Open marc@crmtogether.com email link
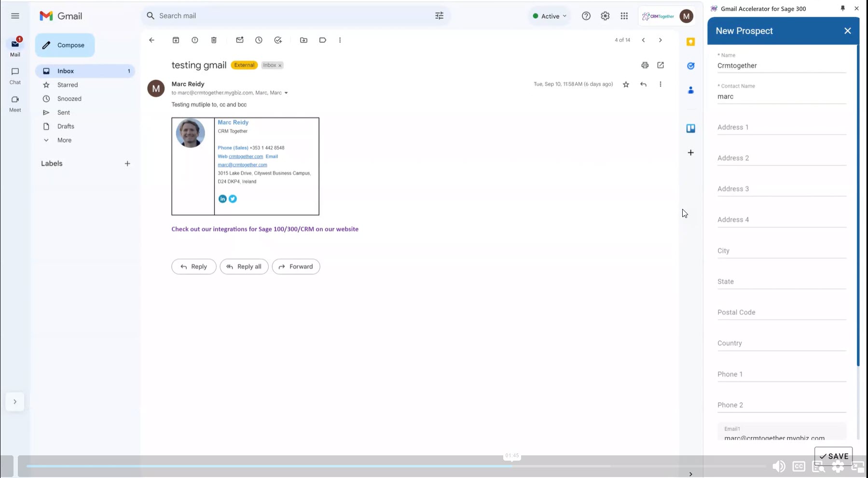Viewport: 868px width, 478px height. (242, 165)
